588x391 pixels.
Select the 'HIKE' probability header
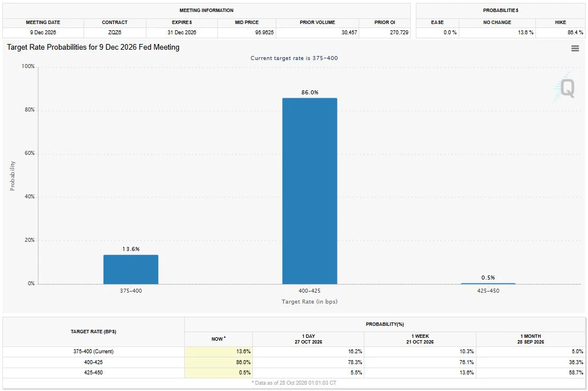click(561, 22)
